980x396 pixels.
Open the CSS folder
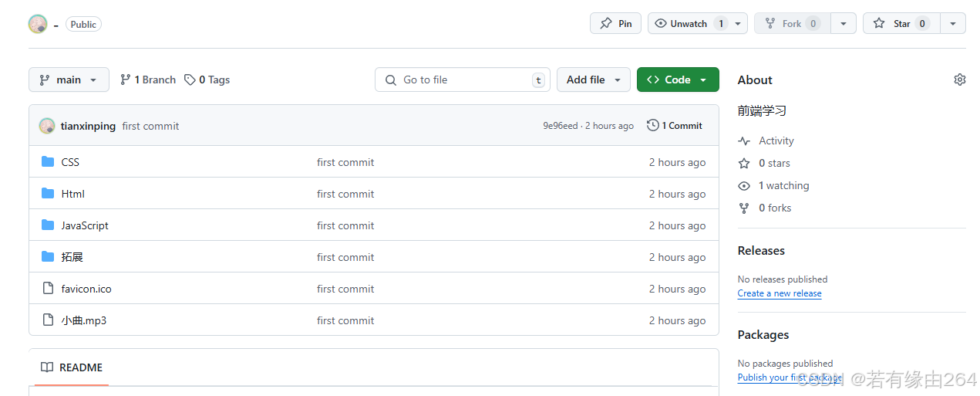point(70,162)
